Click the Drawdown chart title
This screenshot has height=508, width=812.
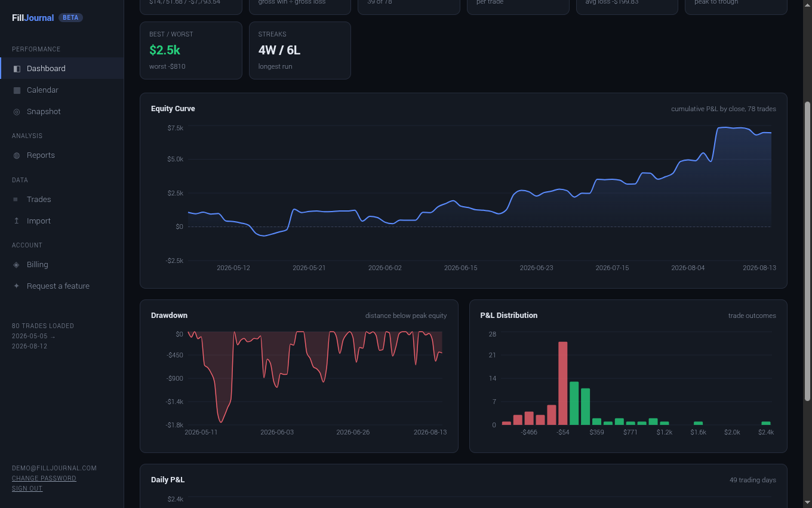coord(169,316)
